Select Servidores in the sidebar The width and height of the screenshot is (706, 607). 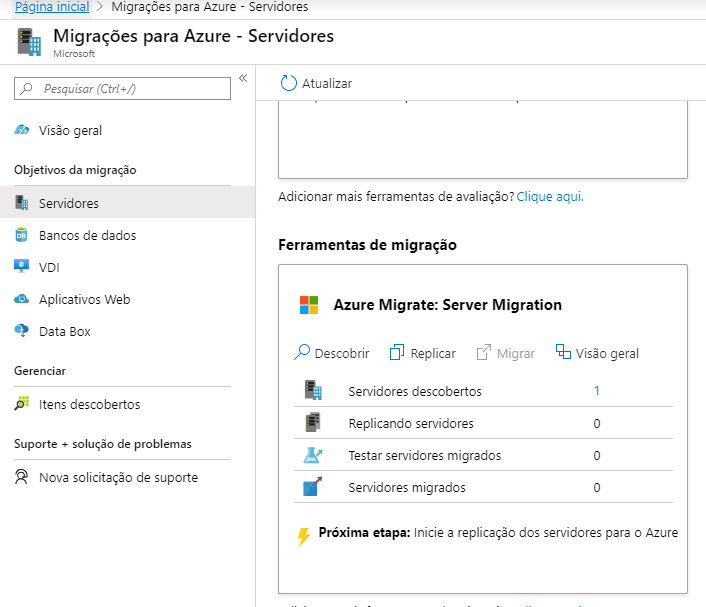[68, 203]
